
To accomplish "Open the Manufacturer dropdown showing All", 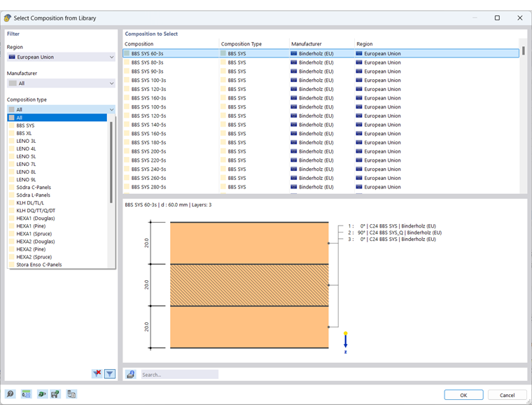I will coord(61,83).
